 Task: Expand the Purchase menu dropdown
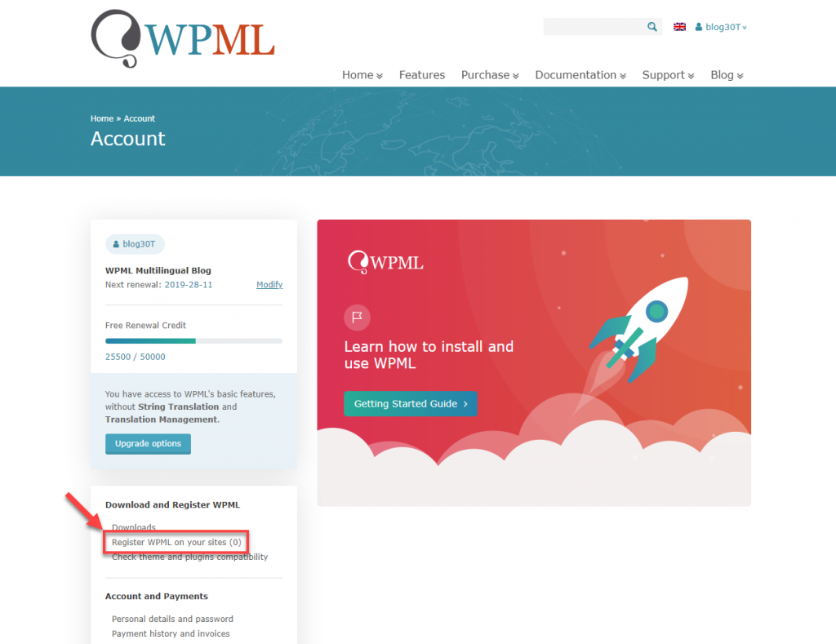coord(490,75)
